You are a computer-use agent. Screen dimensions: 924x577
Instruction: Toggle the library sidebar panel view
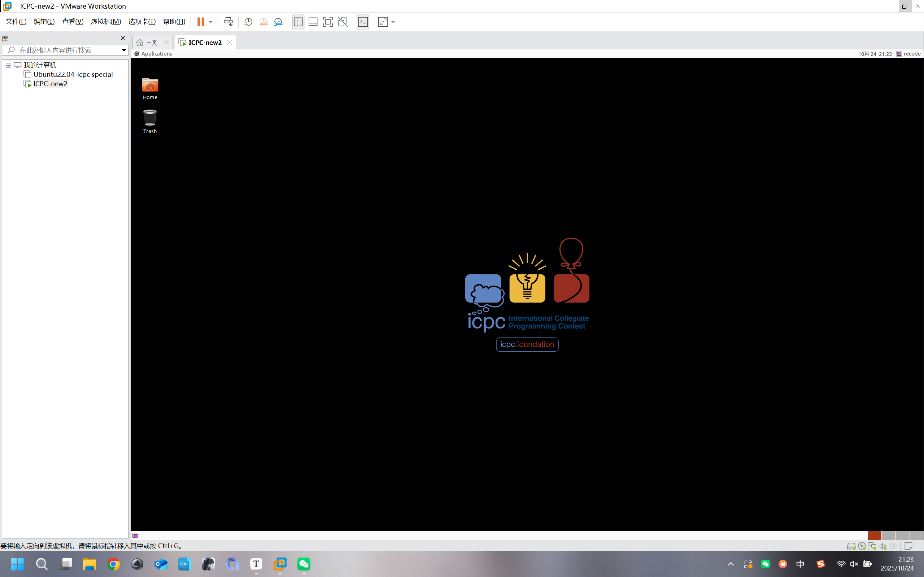pos(298,22)
